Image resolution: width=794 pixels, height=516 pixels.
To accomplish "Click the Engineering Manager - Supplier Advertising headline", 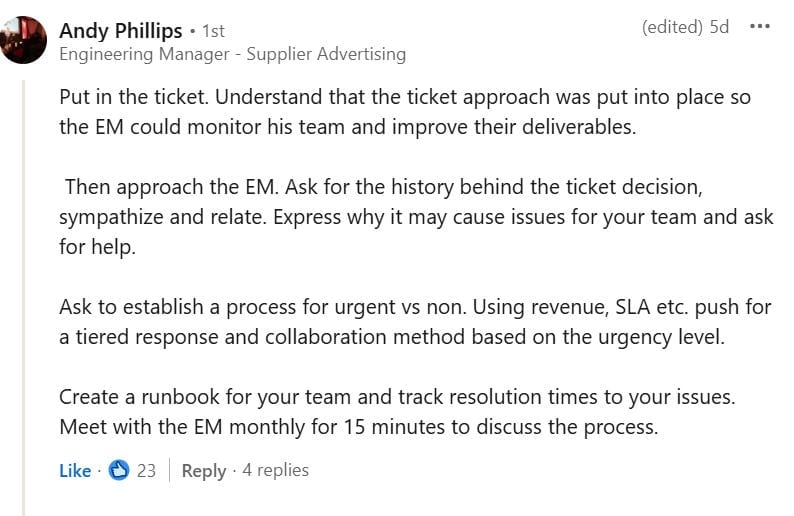I will point(232,54).
